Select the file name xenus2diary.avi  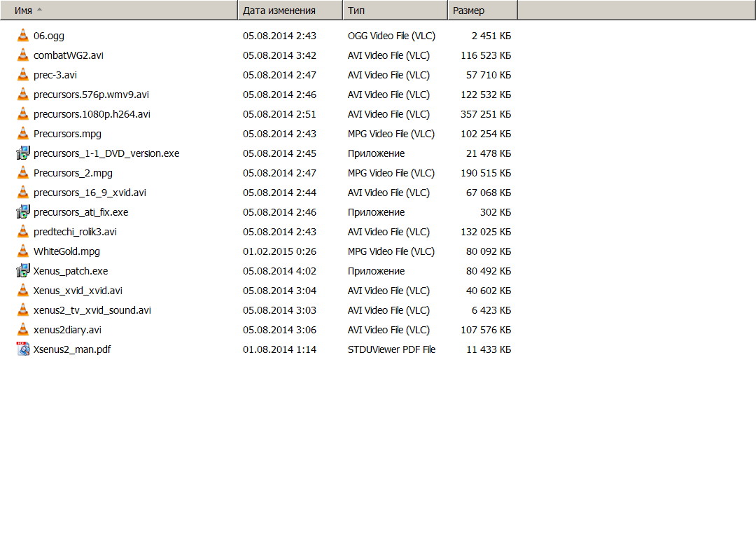(67, 330)
